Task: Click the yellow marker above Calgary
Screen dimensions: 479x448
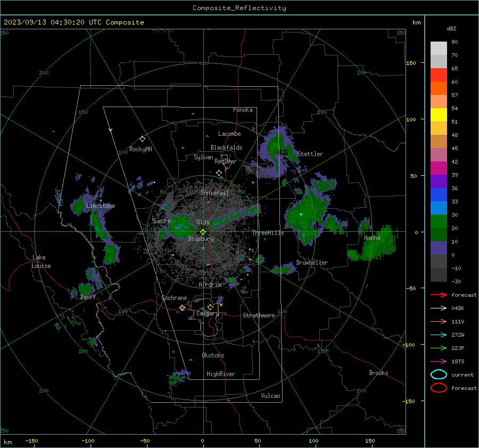Action: coord(210,307)
